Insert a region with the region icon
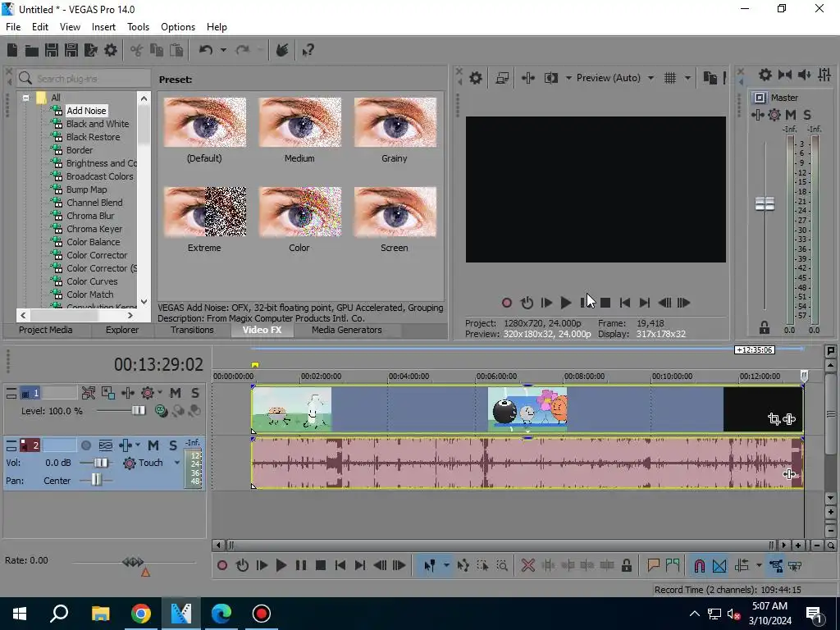Screen dimensions: 840x630 pyautogui.click(x=673, y=565)
